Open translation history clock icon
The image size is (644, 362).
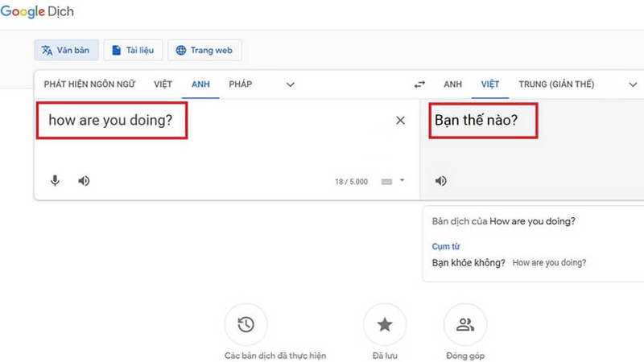pyautogui.click(x=246, y=325)
